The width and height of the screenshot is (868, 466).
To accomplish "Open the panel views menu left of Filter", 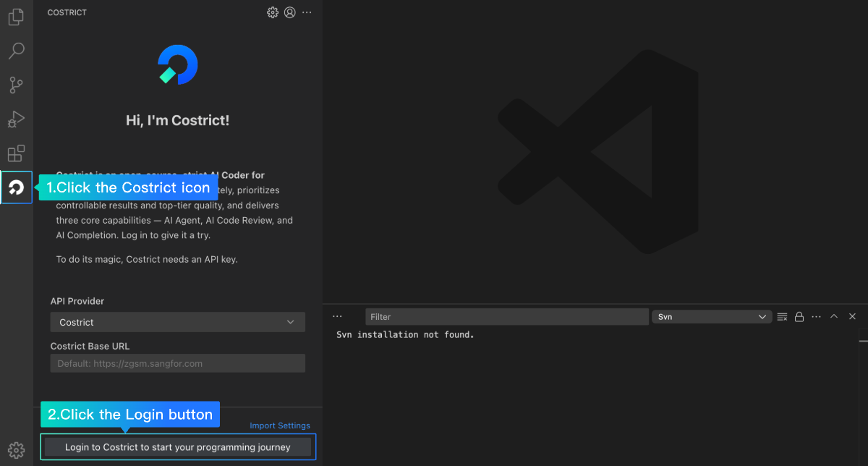I will [337, 317].
